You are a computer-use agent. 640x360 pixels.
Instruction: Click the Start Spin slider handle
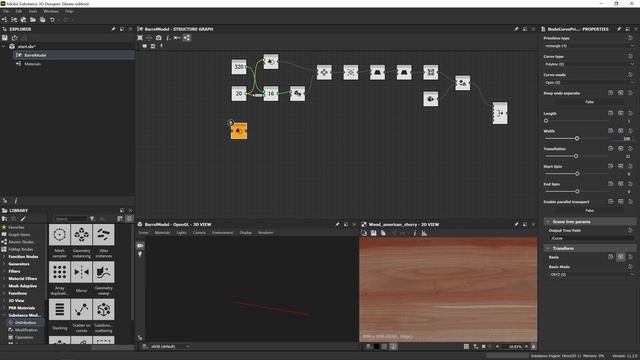coord(577,173)
